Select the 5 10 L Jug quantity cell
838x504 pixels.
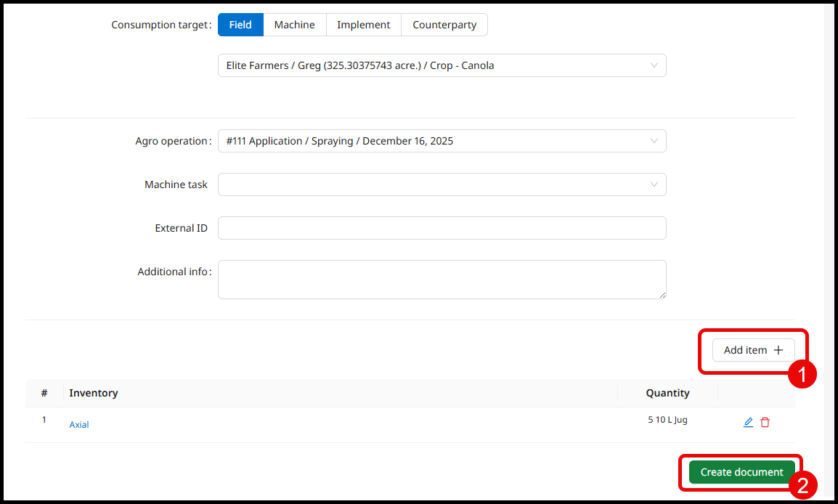667,420
